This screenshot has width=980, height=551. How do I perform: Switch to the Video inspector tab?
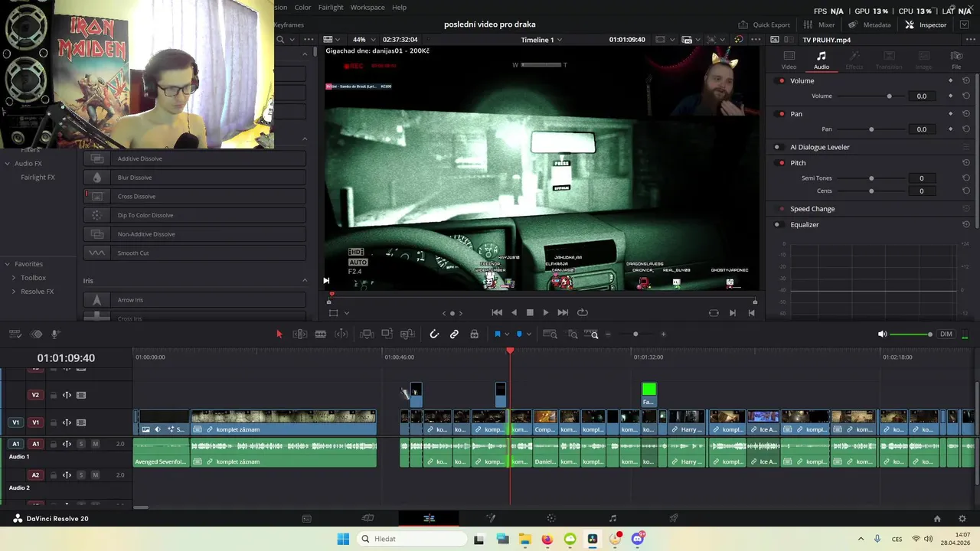pyautogui.click(x=789, y=60)
